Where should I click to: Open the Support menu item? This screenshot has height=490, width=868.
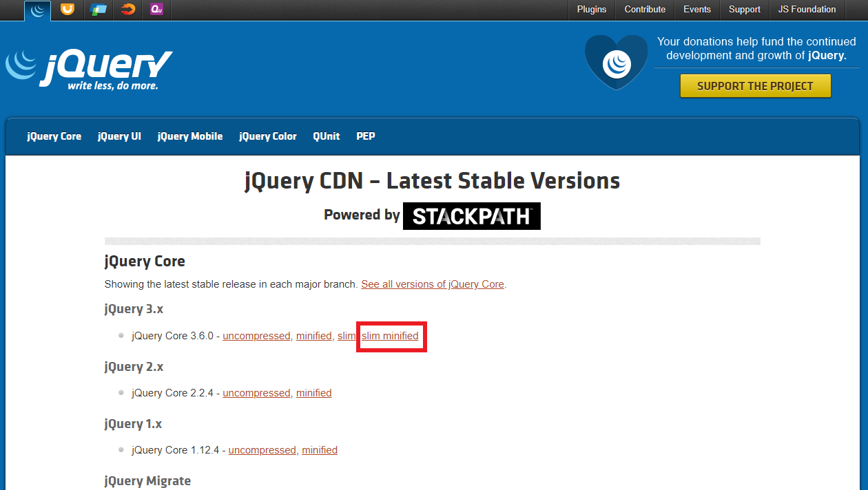745,10
